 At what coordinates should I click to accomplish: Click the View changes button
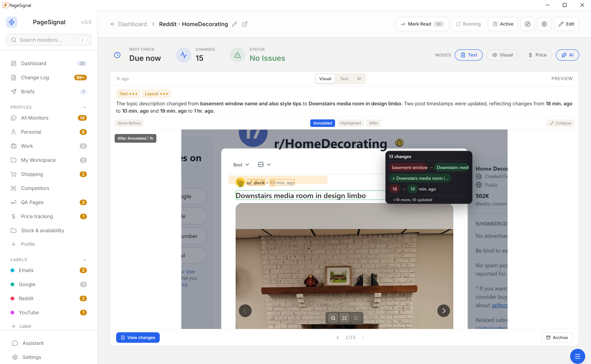pos(138,338)
